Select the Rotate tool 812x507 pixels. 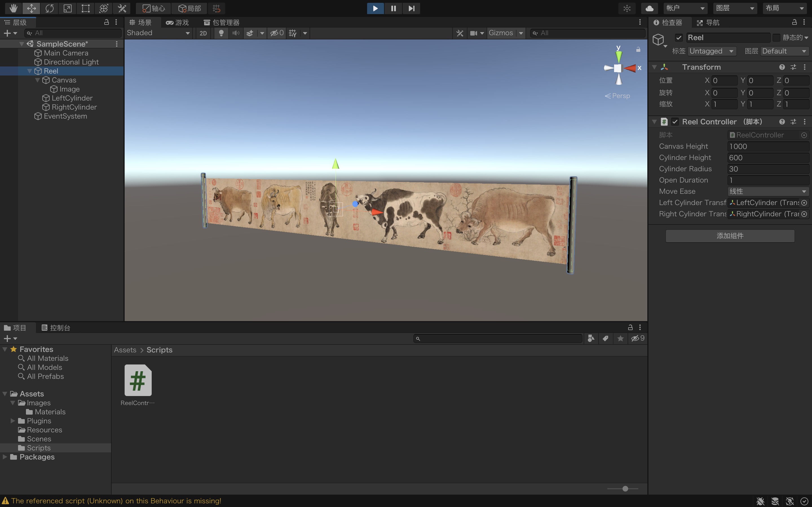49,8
